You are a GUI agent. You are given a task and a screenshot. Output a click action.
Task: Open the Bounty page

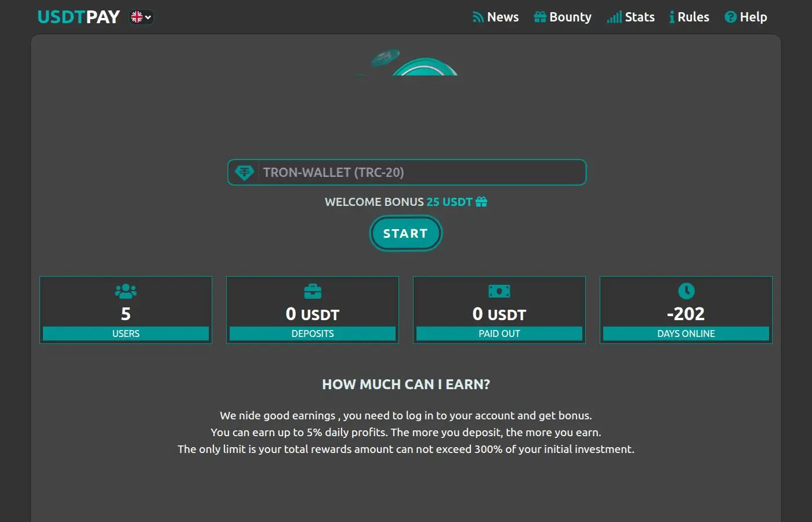pyautogui.click(x=563, y=17)
